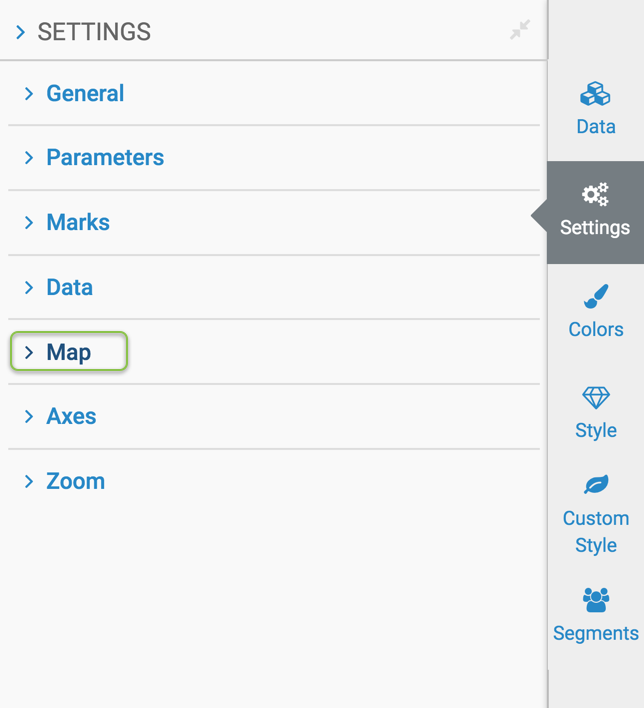Viewport: 644px width, 708px height.
Task: Expand the Parameters section chevron
Action: tap(28, 158)
